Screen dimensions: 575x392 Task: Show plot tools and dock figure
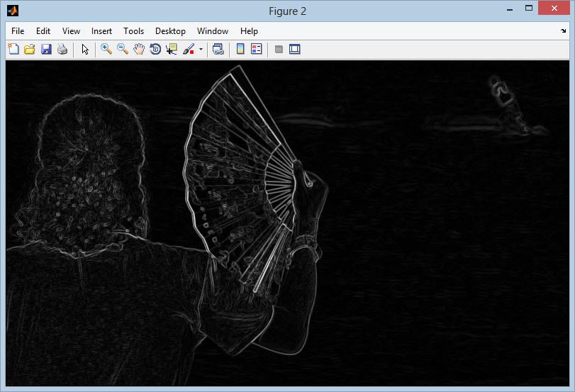point(295,49)
